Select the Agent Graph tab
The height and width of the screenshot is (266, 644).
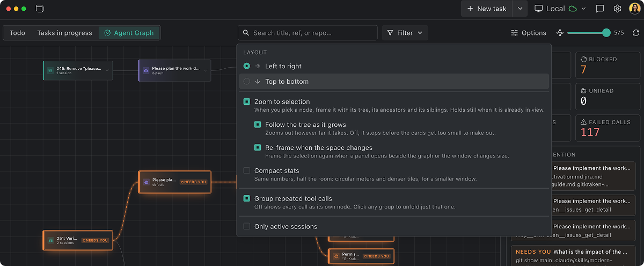pos(129,33)
